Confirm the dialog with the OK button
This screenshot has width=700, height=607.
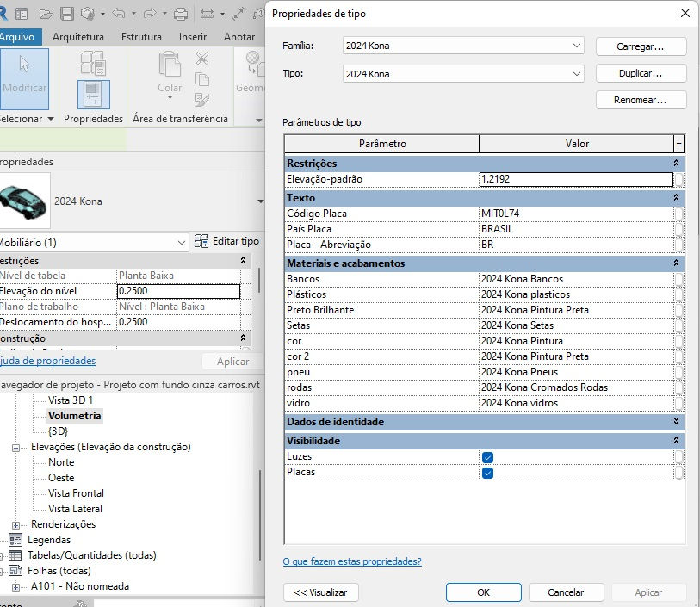tap(484, 592)
